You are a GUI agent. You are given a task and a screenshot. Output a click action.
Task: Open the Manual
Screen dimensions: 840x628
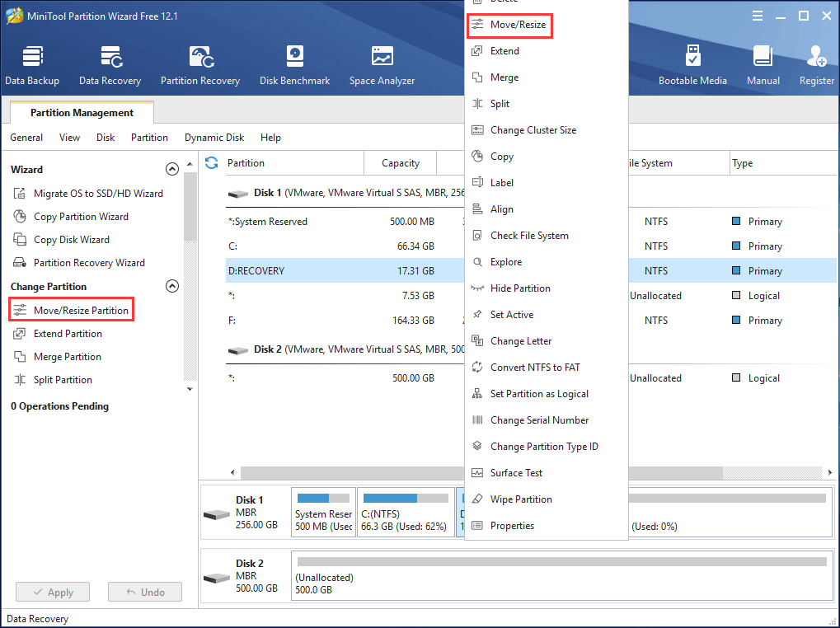click(763, 65)
